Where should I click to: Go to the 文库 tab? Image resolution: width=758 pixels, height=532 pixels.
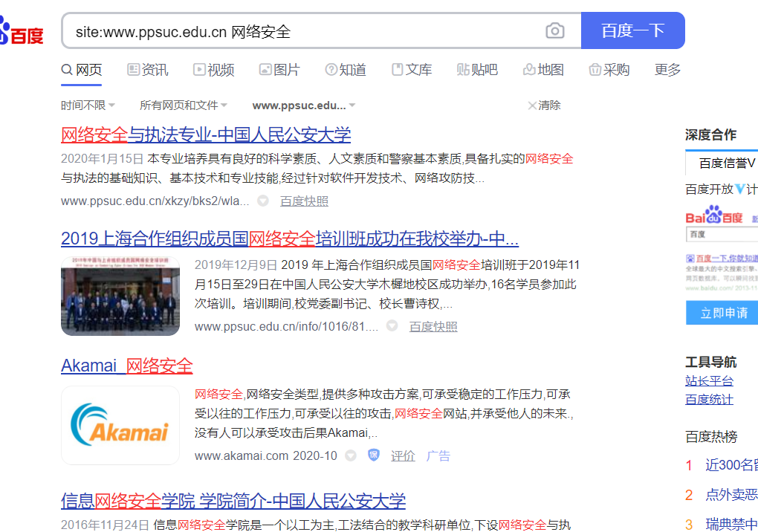click(412, 70)
